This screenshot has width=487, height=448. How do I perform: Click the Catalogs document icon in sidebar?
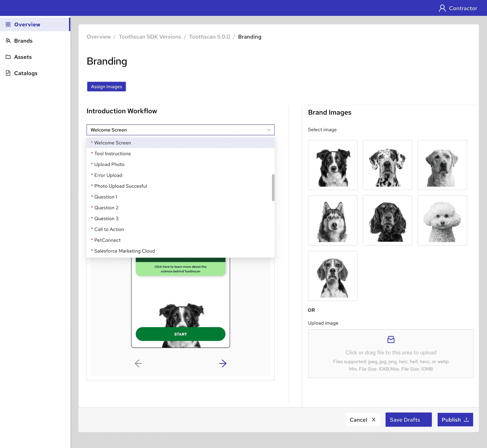point(8,73)
